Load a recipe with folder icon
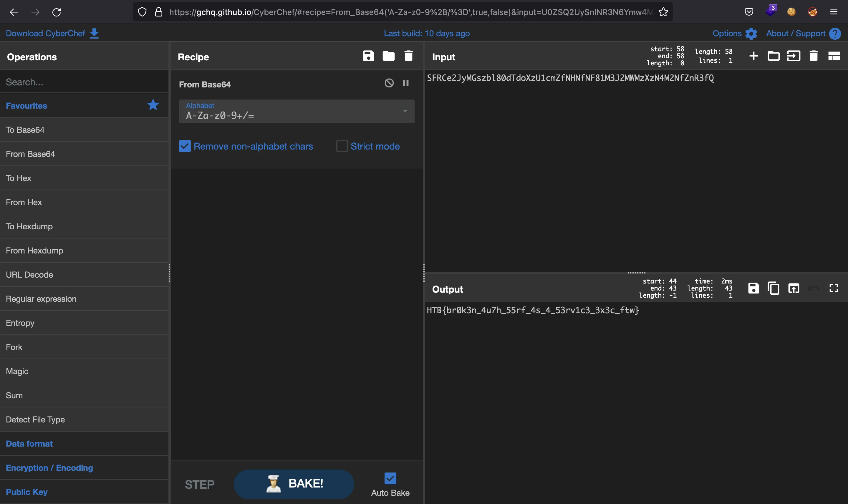The image size is (848, 504). (x=388, y=56)
